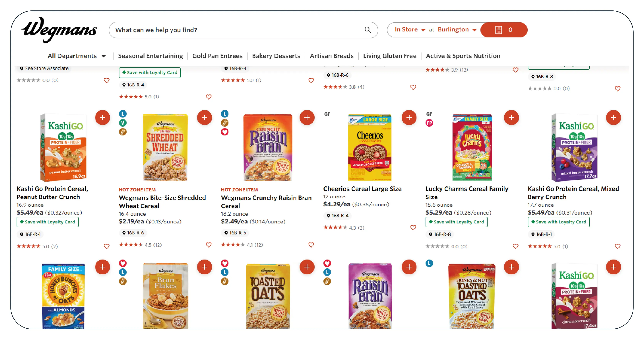Add Kashi Go Peanut Butter Crunch to list
Screen dimensions: 644x340
coord(102,118)
